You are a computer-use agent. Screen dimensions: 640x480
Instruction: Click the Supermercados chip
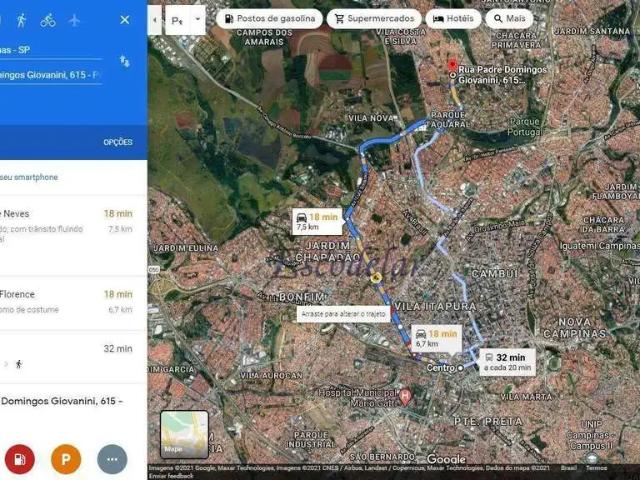pos(374,19)
